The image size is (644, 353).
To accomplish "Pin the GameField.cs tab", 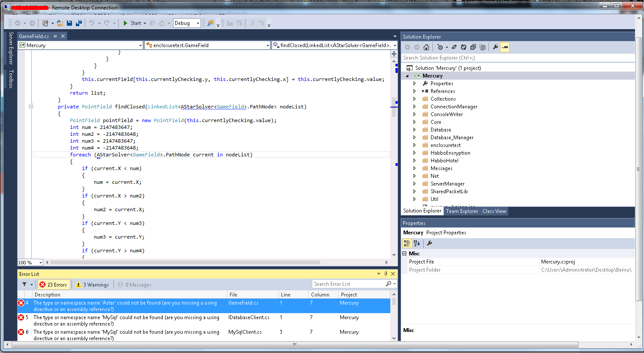I will (55, 36).
